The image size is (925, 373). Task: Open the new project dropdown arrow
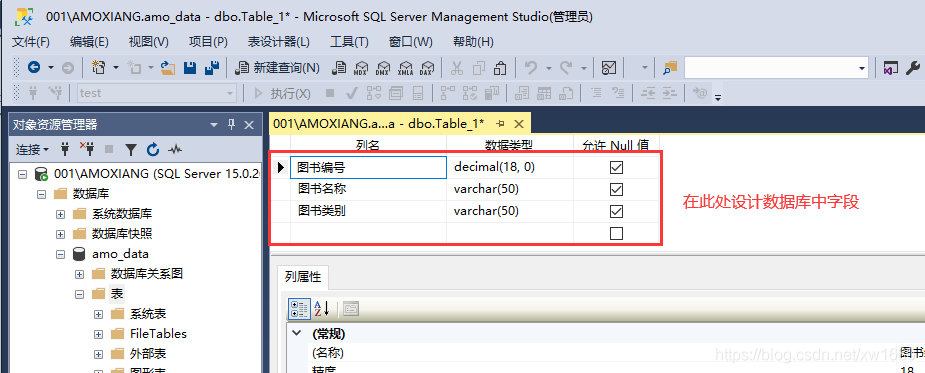click(116, 68)
